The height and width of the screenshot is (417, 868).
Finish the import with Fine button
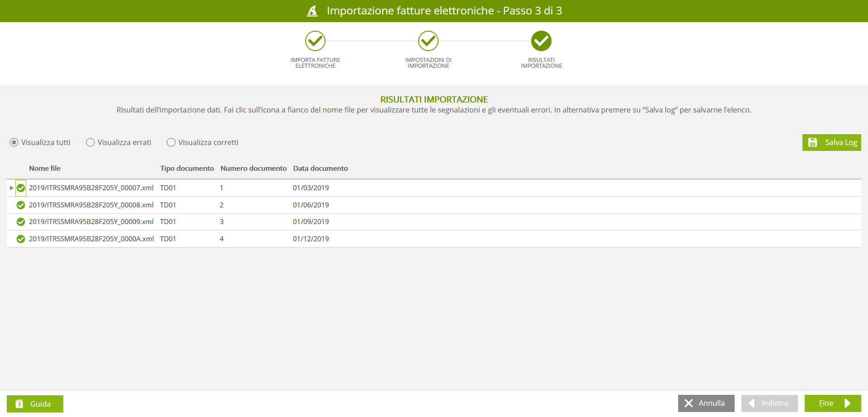point(833,403)
